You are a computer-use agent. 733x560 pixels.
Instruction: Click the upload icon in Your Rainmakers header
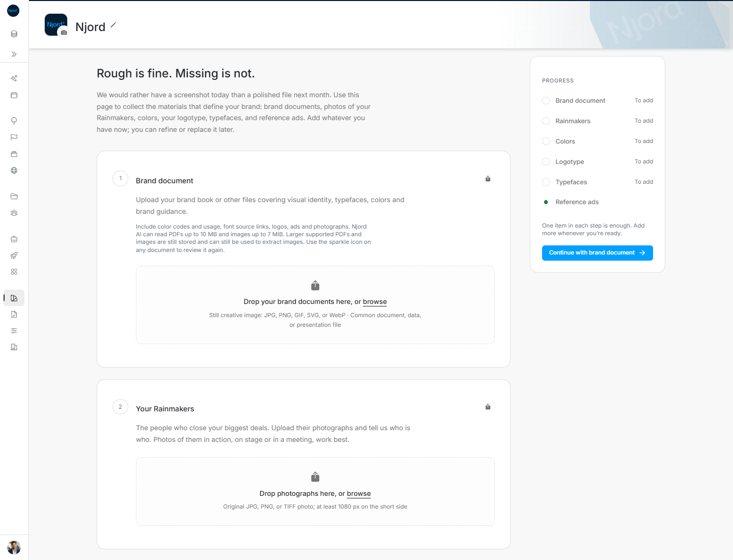coord(488,407)
